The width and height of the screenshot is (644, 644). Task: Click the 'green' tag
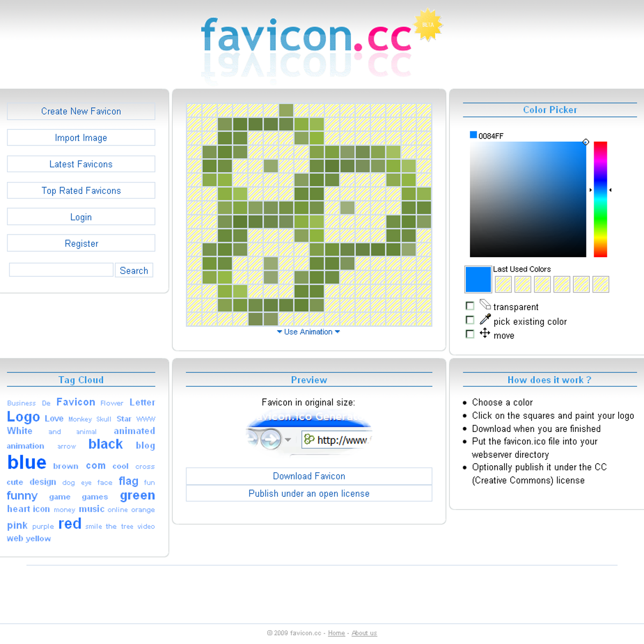(137, 495)
